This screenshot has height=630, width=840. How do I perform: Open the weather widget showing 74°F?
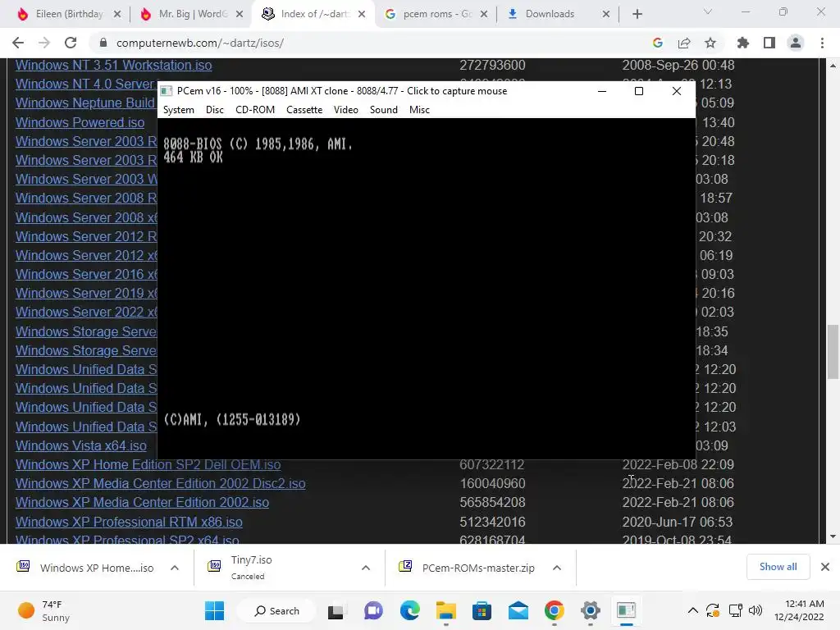click(x=44, y=610)
